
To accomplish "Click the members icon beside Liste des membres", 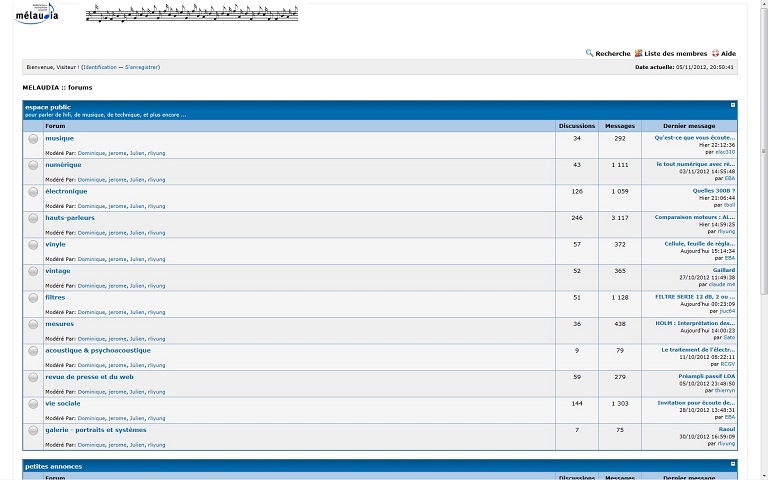I will 639,53.
